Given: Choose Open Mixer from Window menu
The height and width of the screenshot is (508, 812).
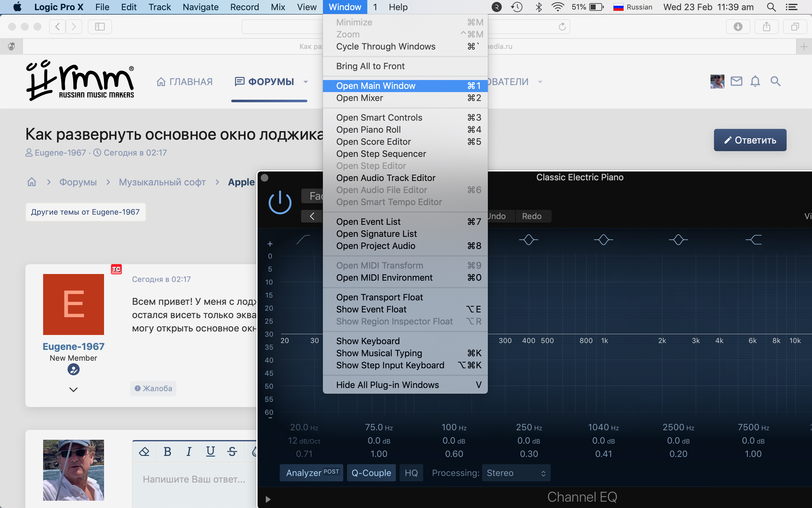Looking at the screenshot, I should (405, 98).
